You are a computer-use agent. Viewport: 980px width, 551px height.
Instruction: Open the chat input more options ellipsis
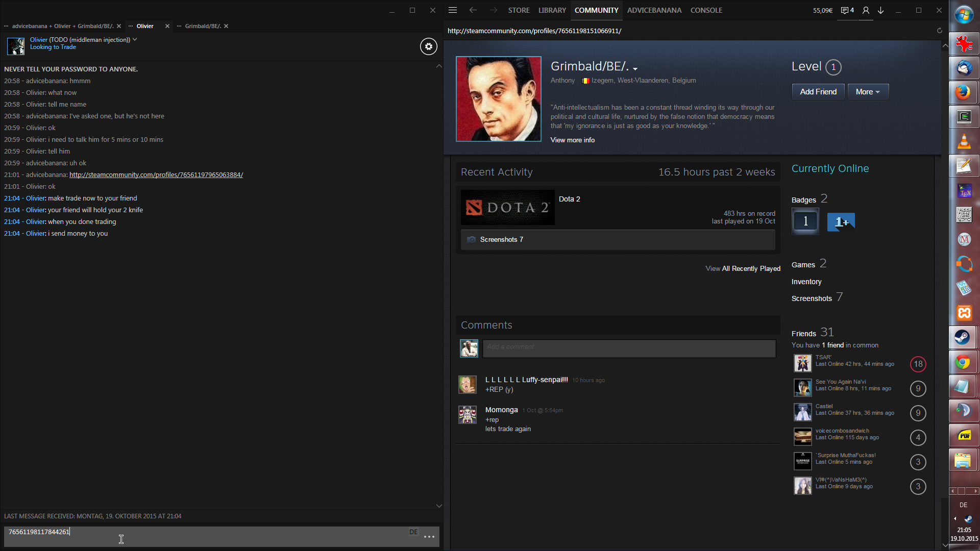[429, 537]
